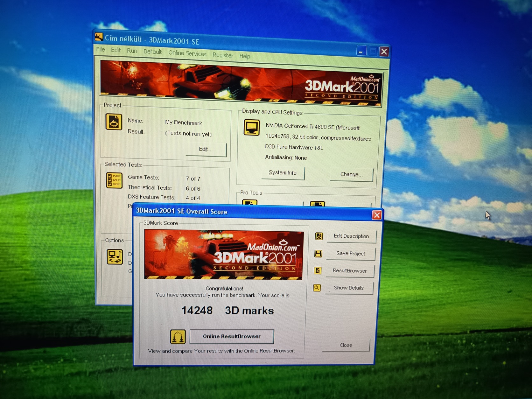The width and height of the screenshot is (532, 399).
Task: Open the Default menu
Action: point(153,52)
